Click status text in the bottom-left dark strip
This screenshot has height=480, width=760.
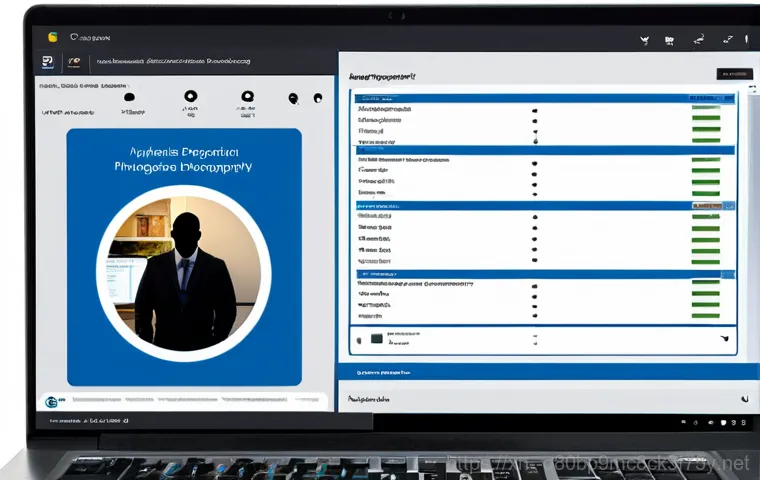(x=89, y=421)
